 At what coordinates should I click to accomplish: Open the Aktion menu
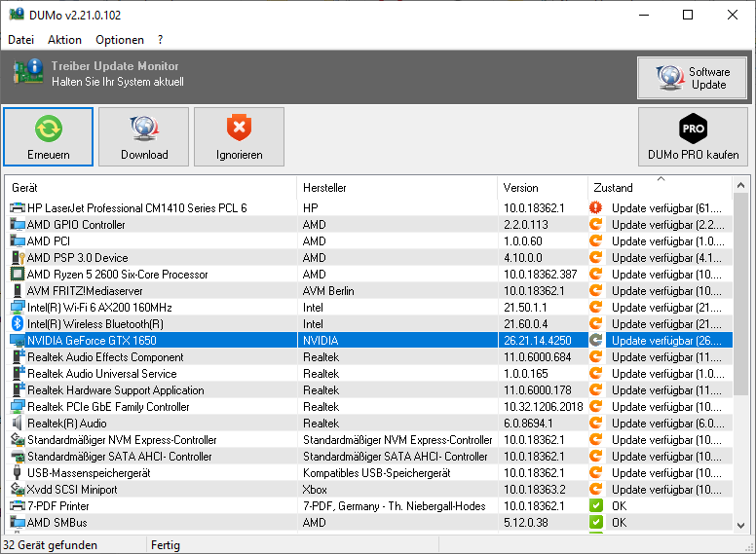point(64,40)
